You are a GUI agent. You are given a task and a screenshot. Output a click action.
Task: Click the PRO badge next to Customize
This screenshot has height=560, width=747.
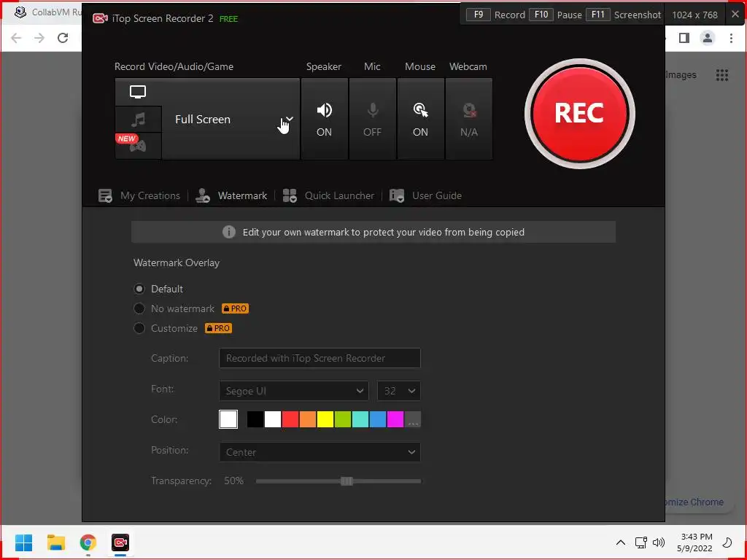(219, 328)
